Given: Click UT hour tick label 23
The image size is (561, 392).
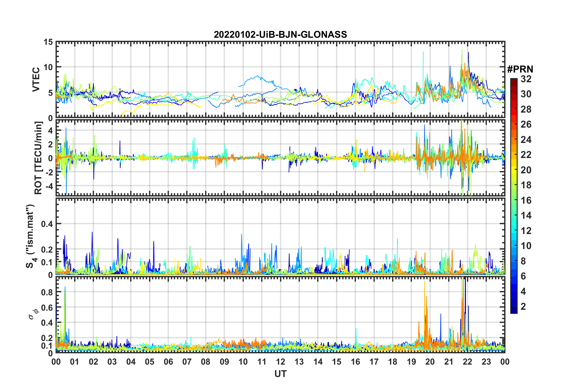Looking at the screenshot, I should pos(486,362).
